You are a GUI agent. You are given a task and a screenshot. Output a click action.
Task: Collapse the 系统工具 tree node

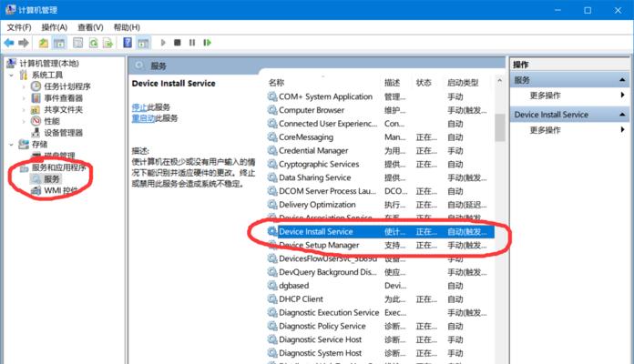[x=11, y=76]
